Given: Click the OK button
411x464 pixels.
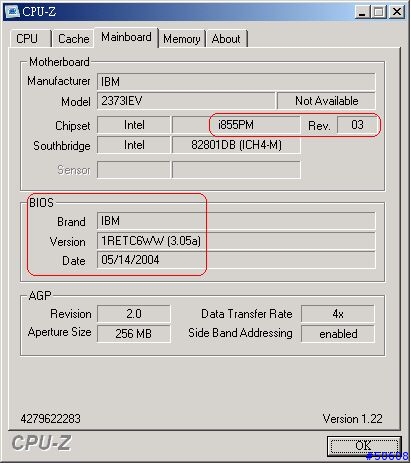Looking at the screenshot, I should [364, 446].
